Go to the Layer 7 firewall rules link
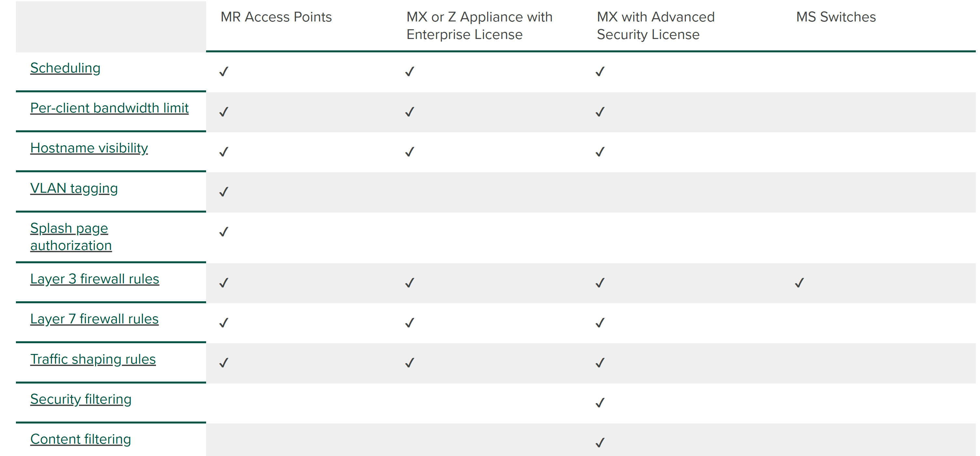This screenshot has width=980, height=456. click(x=94, y=319)
